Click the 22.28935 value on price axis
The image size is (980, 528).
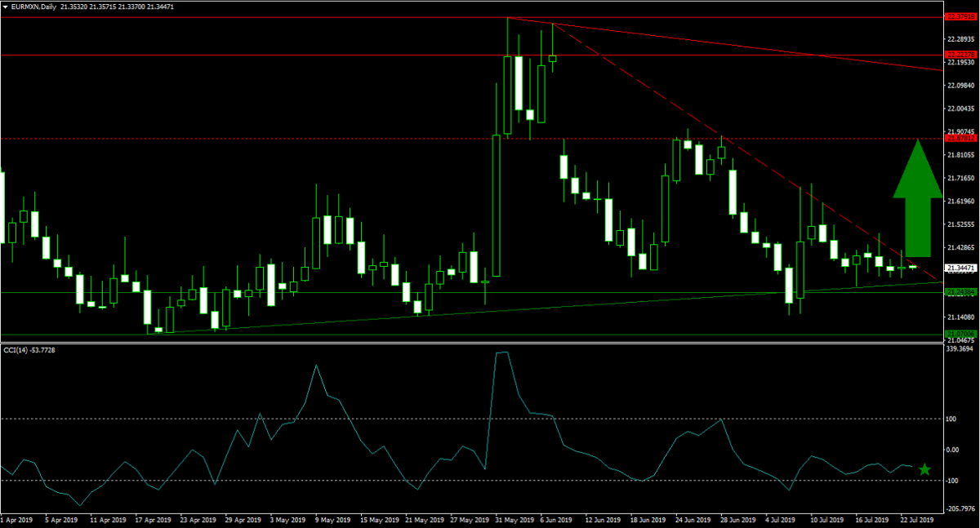pos(960,38)
